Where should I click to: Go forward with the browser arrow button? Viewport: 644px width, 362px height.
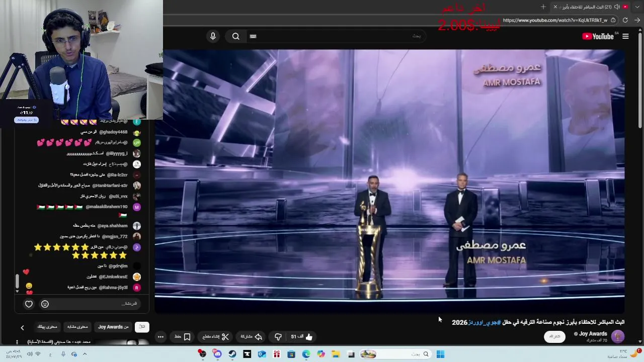coord(637,20)
